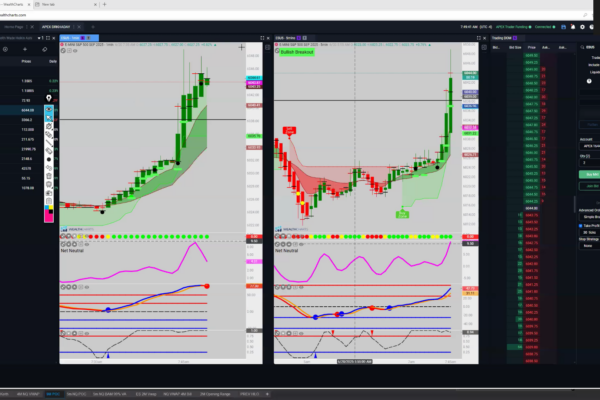Switch to the 2M Opening Range bottom tab
The width and height of the screenshot is (600, 400).
pyautogui.click(x=215, y=394)
